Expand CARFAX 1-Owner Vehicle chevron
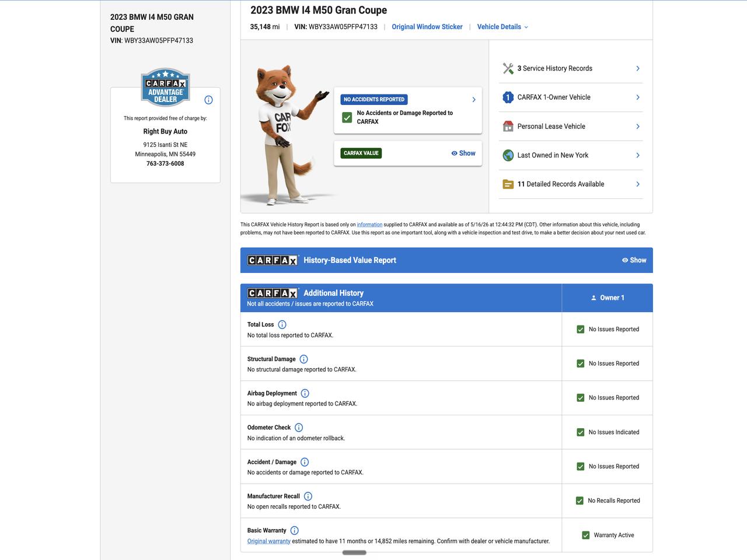Viewport: 747px width, 560px height. click(x=638, y=97)
